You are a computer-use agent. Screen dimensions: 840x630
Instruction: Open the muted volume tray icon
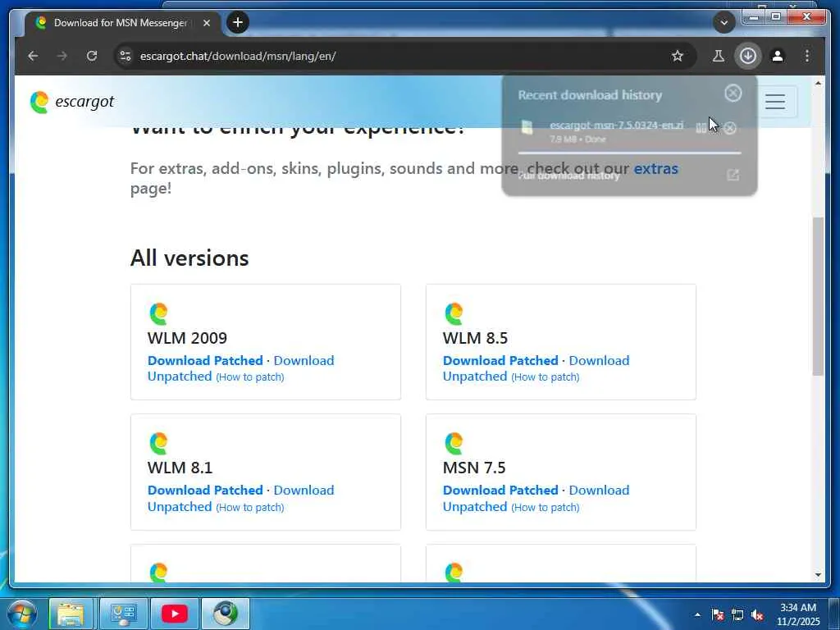coord(757,614)
